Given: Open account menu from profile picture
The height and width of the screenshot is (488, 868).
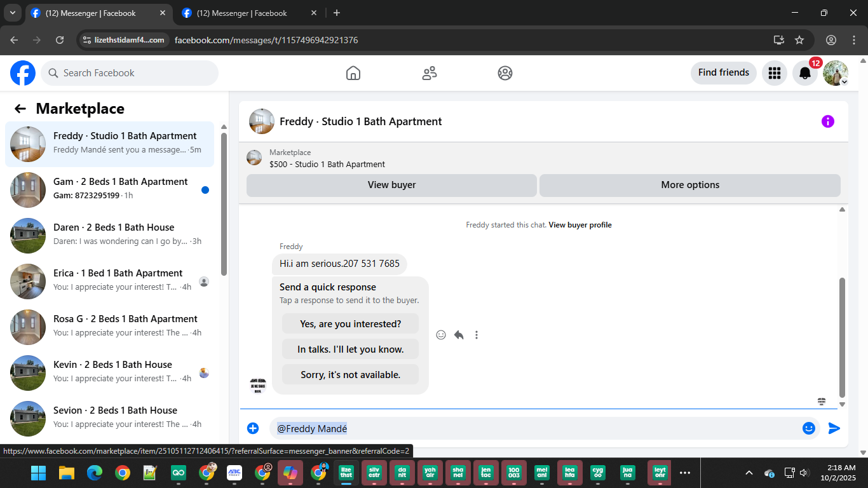Looking at the screenshot, I should (x=836, y=73).
